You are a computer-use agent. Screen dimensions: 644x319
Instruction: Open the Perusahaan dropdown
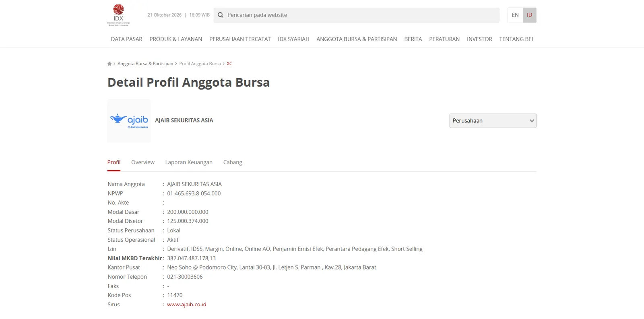(493, 120)
